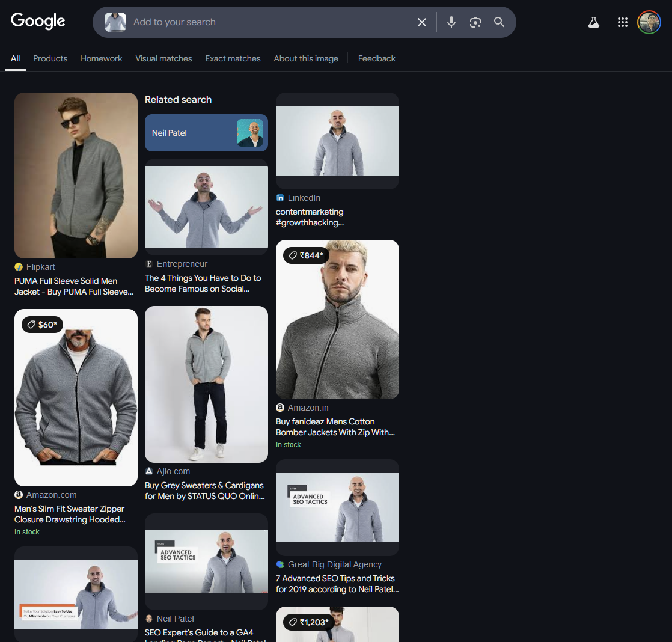This screenshot has width=672, height=642.
Task: Clear the search with the X icon
Action: tap(422, 22)
